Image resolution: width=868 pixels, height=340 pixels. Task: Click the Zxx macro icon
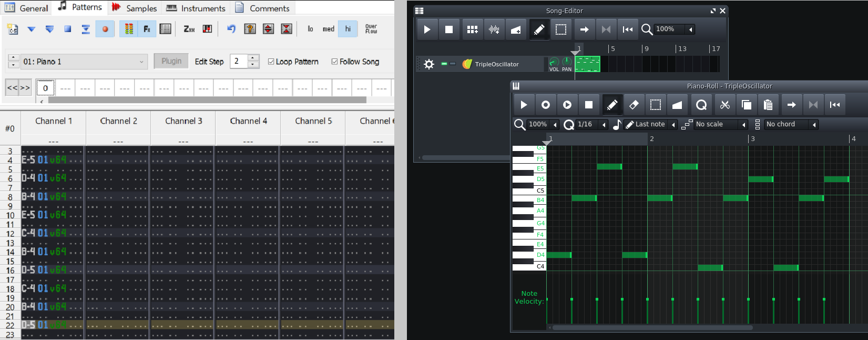tap(189, 29)
